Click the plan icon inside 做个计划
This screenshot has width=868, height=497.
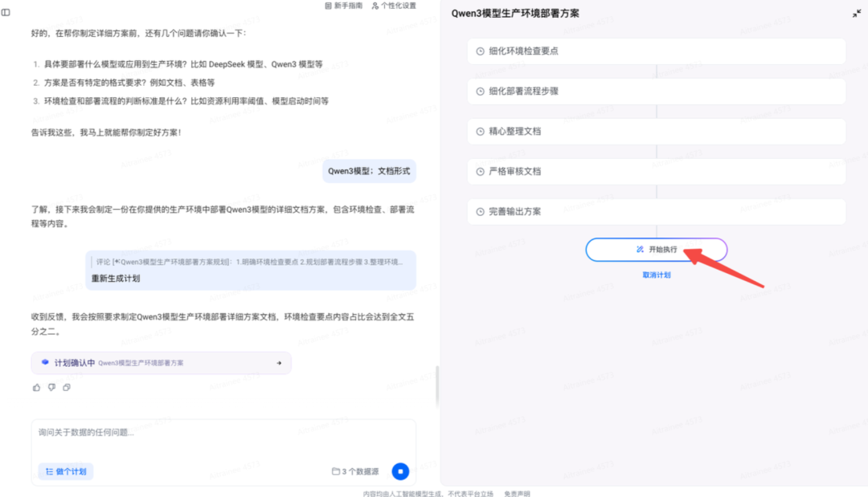click(49, 471)
